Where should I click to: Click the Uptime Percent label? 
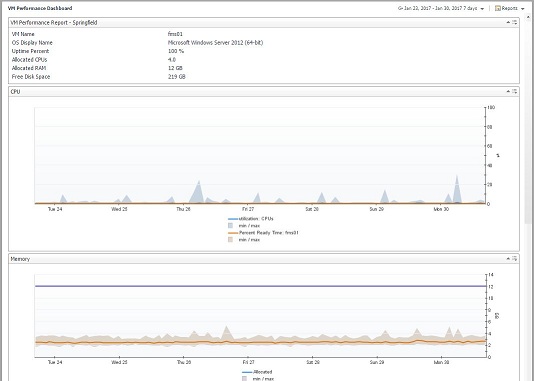click(30, 51)
